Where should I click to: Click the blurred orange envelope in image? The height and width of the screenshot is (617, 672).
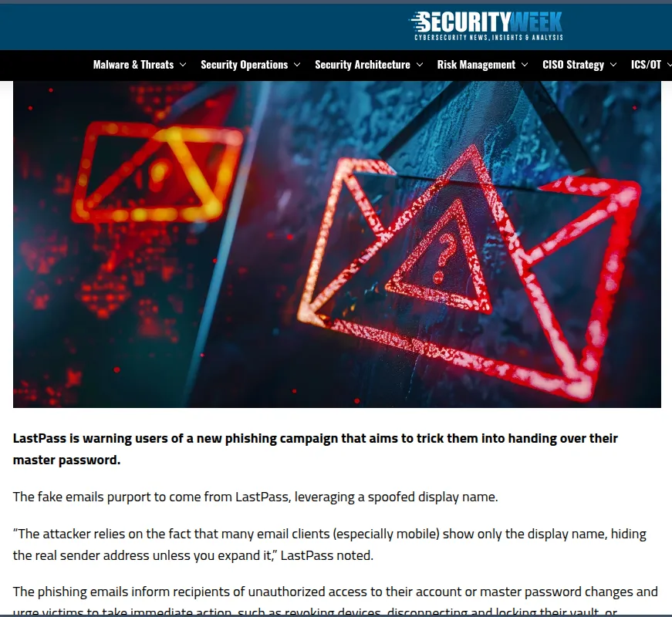pyautogui.click(x=157, y=172)
